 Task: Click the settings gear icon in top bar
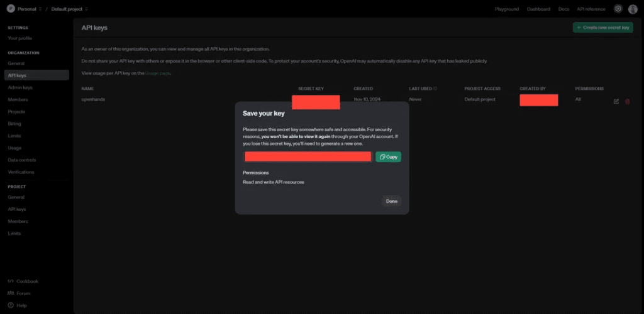[x=618, y=9]
